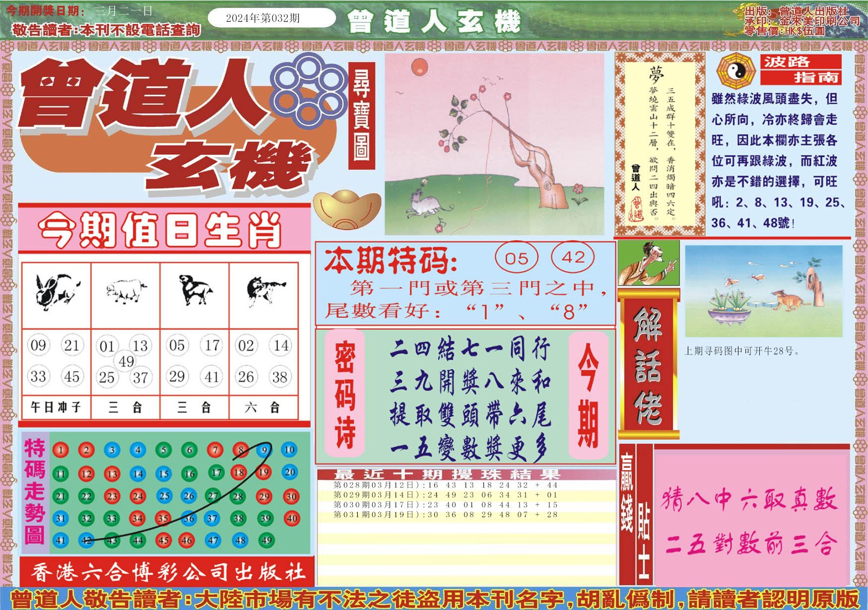The width and height of the screenshot is (868, 610).
Task: Pick the circled special number 42
Action: (x=573, y=257)
